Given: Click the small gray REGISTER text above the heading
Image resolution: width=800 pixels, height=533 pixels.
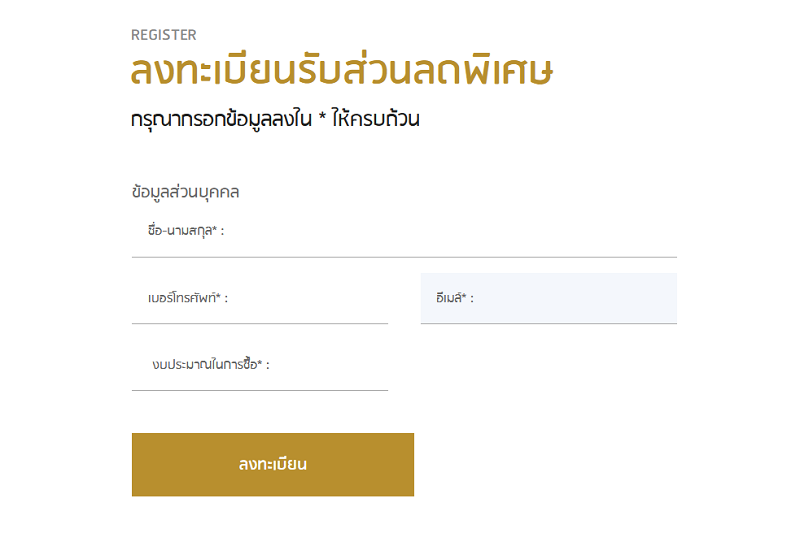Looking at the screenshot, I should pos(164,35).
